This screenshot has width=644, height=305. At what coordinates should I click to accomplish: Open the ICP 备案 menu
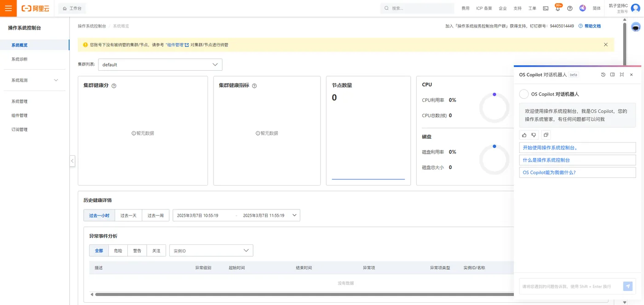click(484, 8)
